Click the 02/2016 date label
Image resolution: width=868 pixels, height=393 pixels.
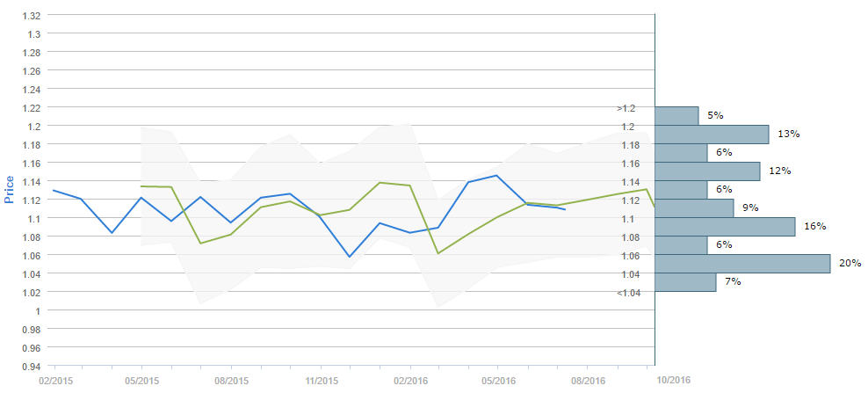coord(410,381)
